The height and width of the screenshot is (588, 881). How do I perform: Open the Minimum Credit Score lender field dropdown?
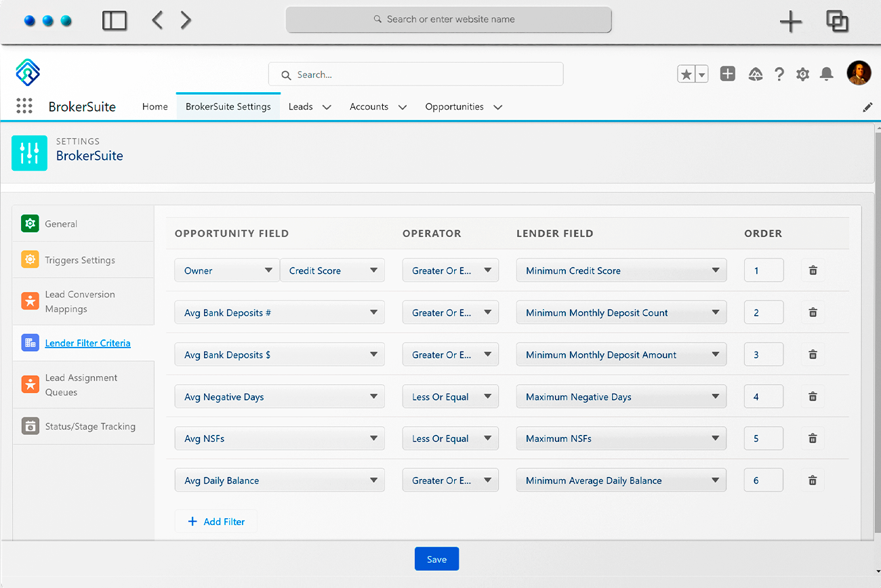click(621, 270)
